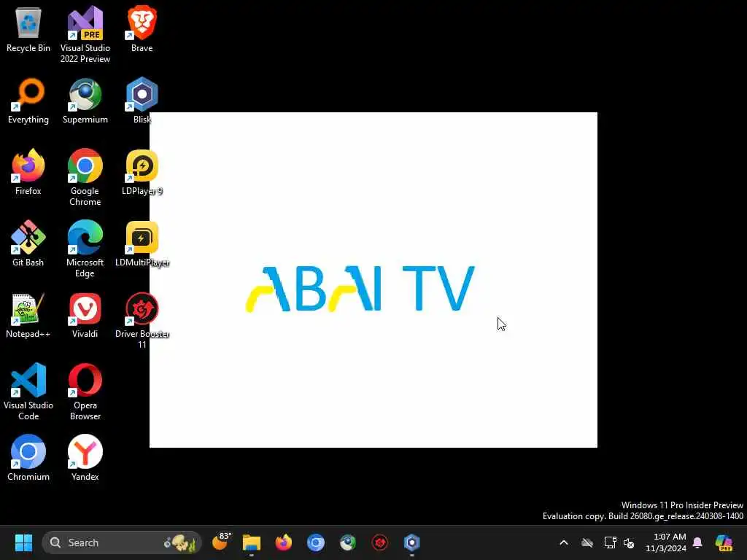Screen dimensions: 747x560
Task: Click the muted volume tray icon
Action: [629, 542]
